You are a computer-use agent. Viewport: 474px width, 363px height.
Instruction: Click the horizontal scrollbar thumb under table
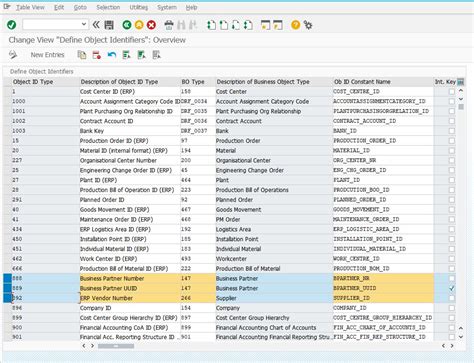click(x=116, y=346)
